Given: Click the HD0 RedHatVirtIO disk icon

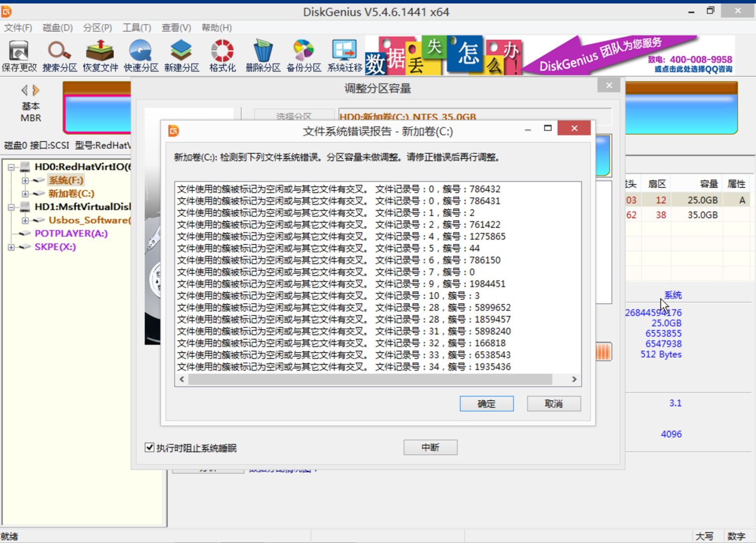Looking at the screenshot, I should click(x=25, y=167).
